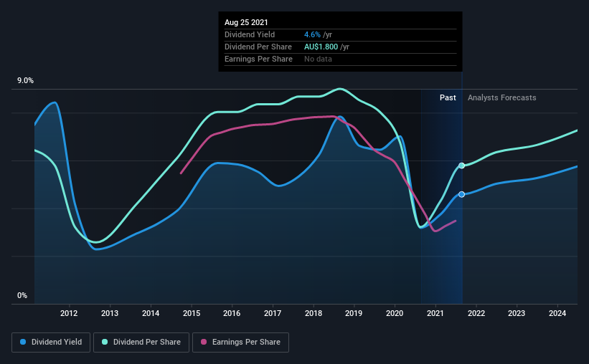Click the Aug 25 2021 tooltip date
The width and height of the screenshot is (589, 364).
click(x=246, y=22)
